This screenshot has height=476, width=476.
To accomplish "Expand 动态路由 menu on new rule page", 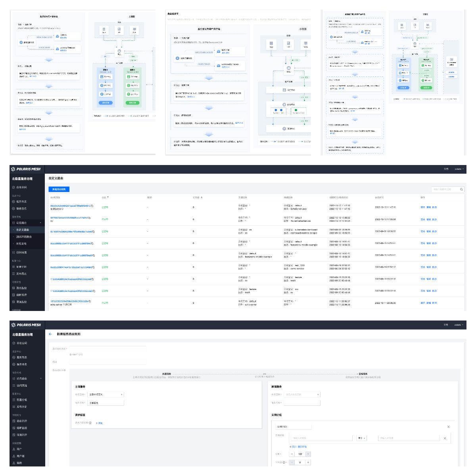I will (x=40, y=379).
